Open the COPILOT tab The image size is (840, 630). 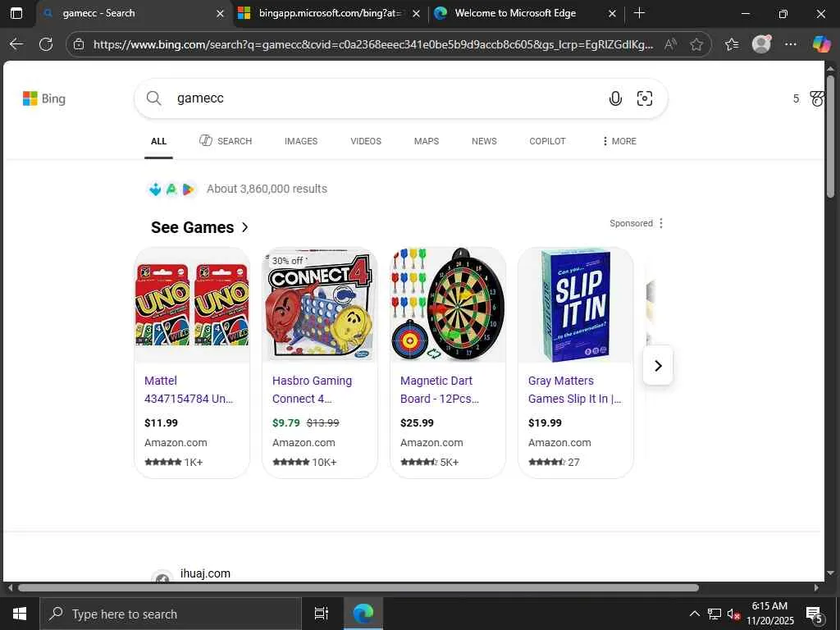[547, 141]
